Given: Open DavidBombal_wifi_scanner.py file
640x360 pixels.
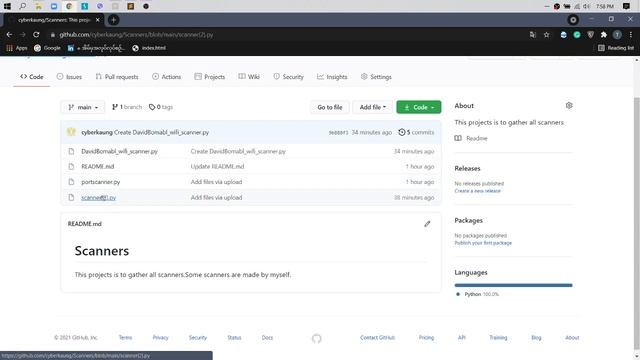Looking at the screenshot, I should coord(119,151).
